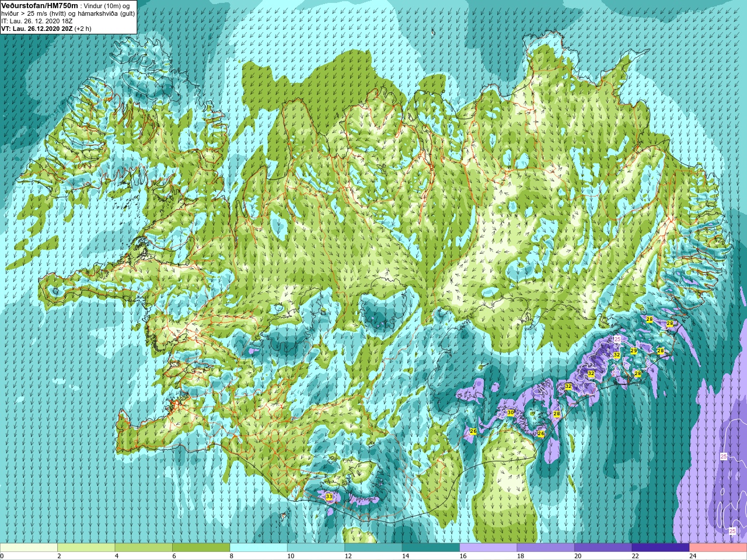Viewport: 747px width, 560px height.
Task: Select the "4" tick label on the legend scale
Action: coord(117,556)
